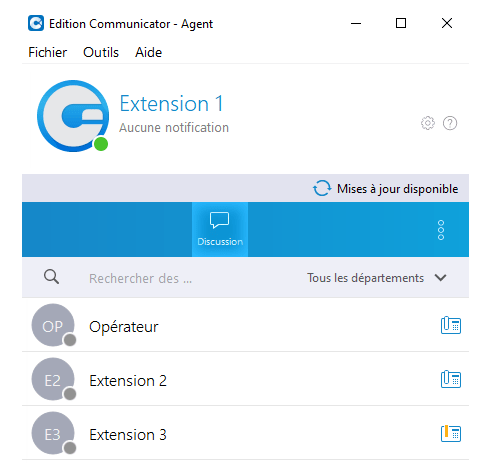The width and height of the screenshot is (488, 464).
Task: Open the Aide menu
Action: [148, 52]
